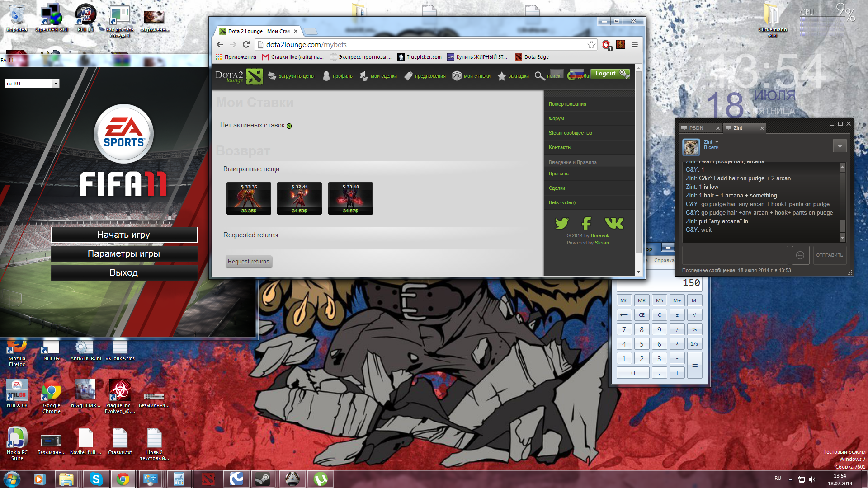Open Dota Edge bookmark

point(532,57)
